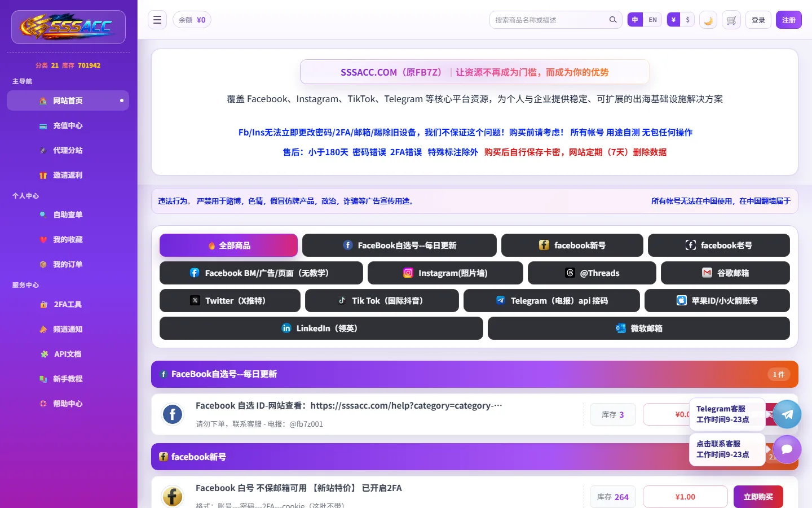This screenshot has width=812, height=508.
Task: Select 全部商品 category tab
Action: tap(228, 246)
